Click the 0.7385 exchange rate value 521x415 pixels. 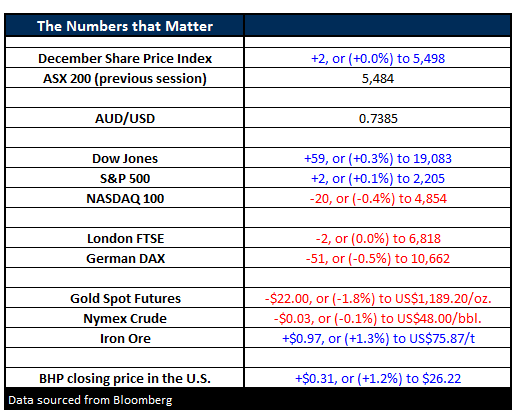(378, 119)
